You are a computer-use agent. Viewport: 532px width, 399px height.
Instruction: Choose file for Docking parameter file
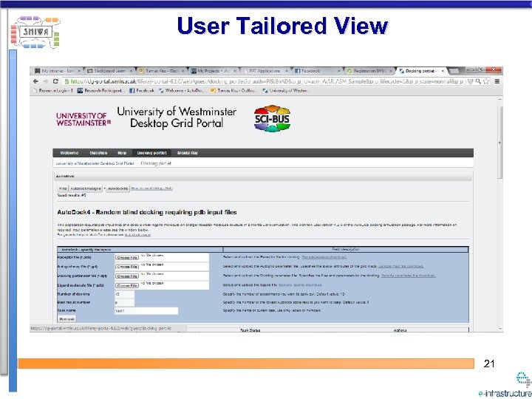point(127,276)
